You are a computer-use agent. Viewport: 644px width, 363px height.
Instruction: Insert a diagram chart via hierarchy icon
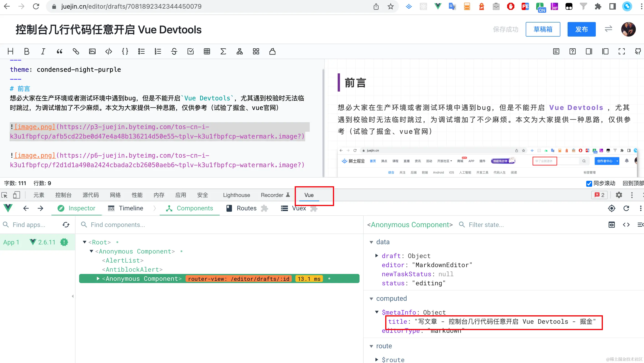click(x=239, y=51)
